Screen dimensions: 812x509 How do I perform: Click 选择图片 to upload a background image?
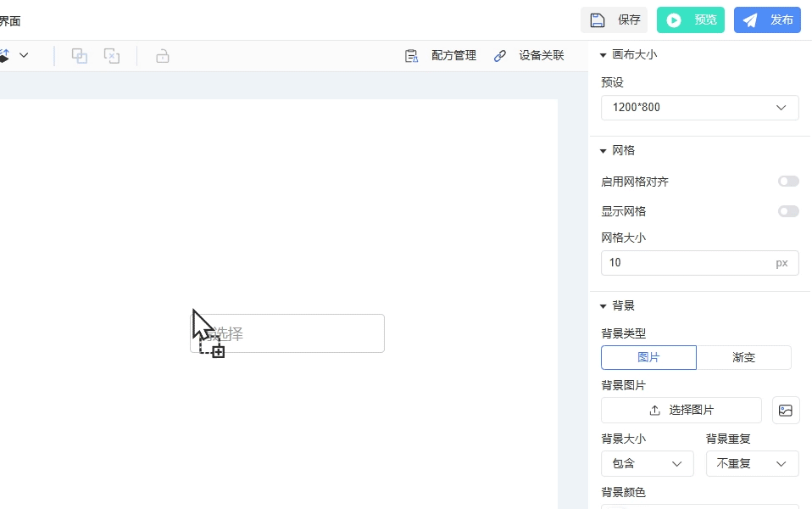click(x=681, y=411)
